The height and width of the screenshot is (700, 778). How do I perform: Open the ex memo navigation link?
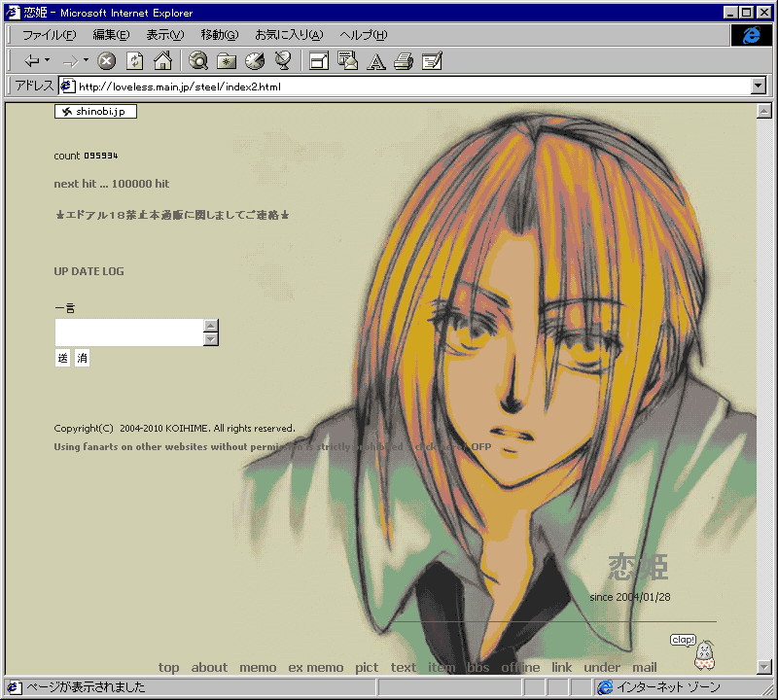pyautogui.click(x=316, y=668)
